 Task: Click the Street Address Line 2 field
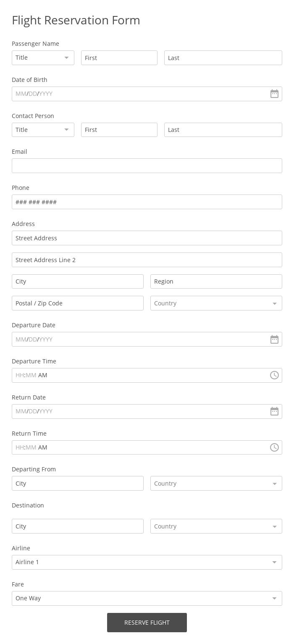[147, 260]
